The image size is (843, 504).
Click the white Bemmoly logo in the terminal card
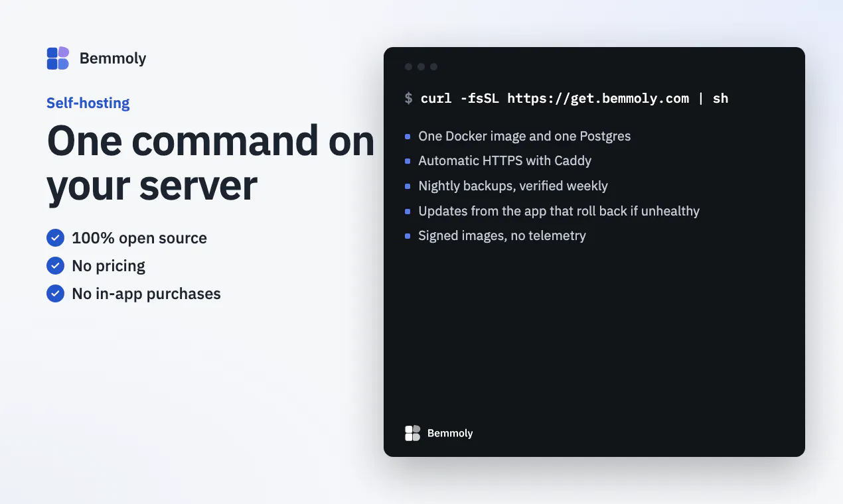pyautogui.click(x=412, y=433)
